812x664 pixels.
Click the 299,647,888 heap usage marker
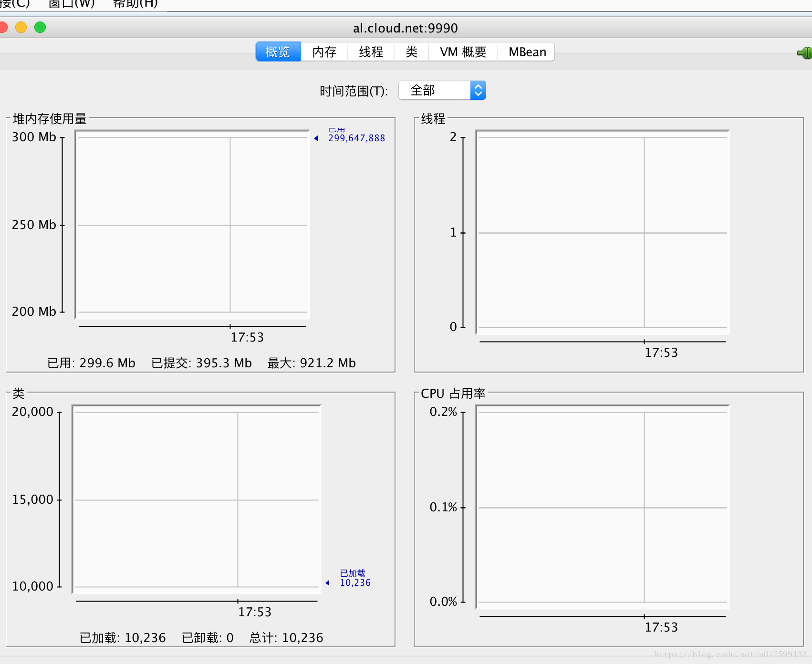[356, 138]
